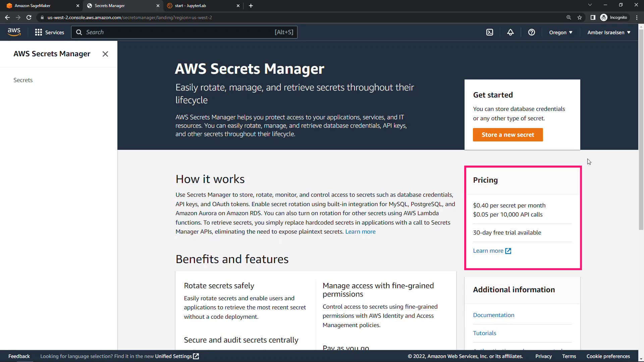Open the Amber Israelsen account menu
Viewport: 644px width, 362px height.
(609, 33)
